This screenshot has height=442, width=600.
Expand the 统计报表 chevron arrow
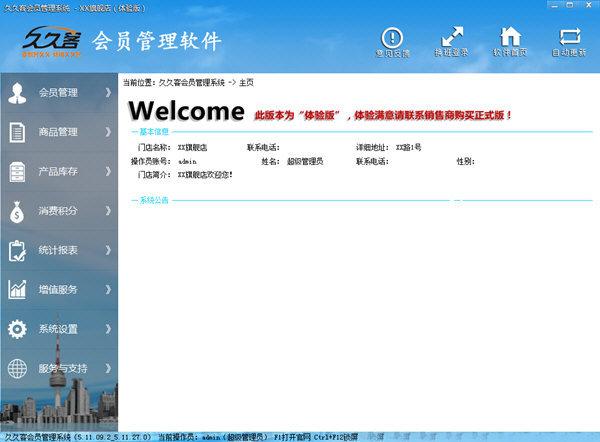click(108, 250)
